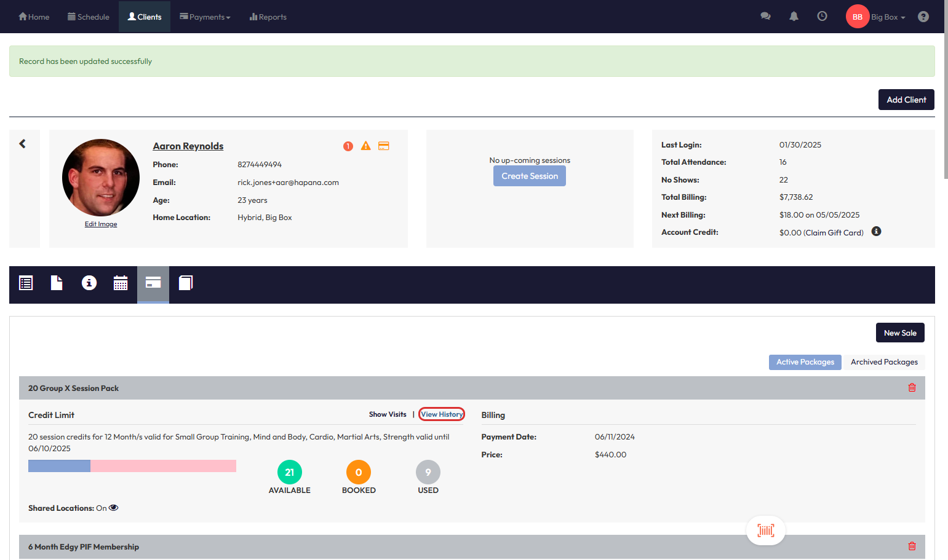Click the Create Session button

[x=529, y=176]
